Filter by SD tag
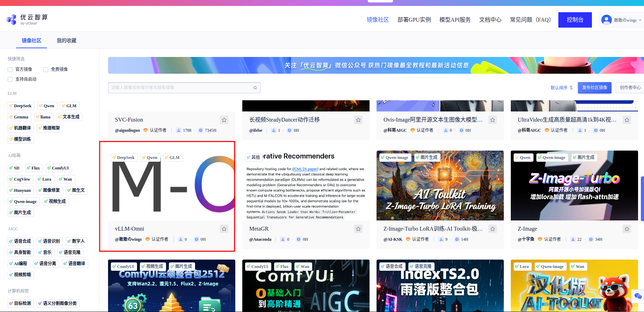Image resolution: width=644 pixels, height=312 pixels. pos(15,168)
